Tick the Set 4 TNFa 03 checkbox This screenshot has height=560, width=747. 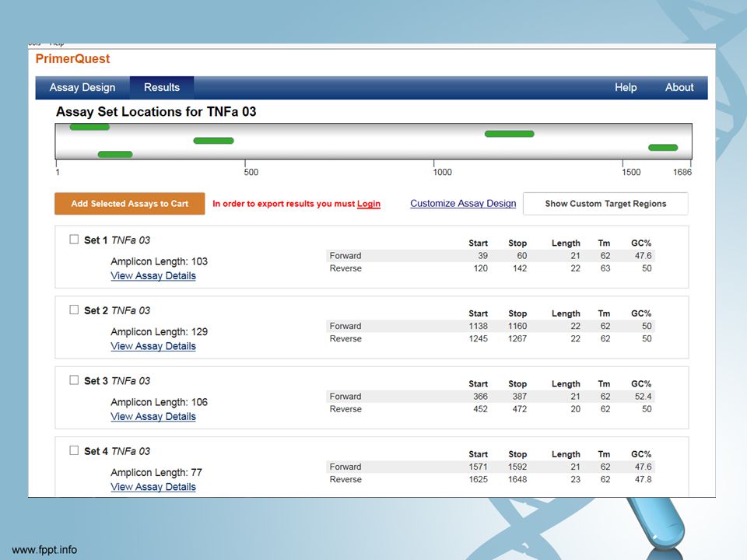coord(74,450)
